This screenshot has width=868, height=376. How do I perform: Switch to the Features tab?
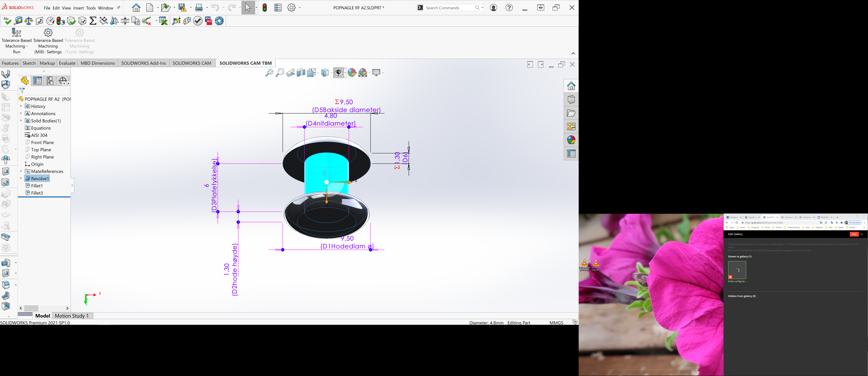coord(10,63)
